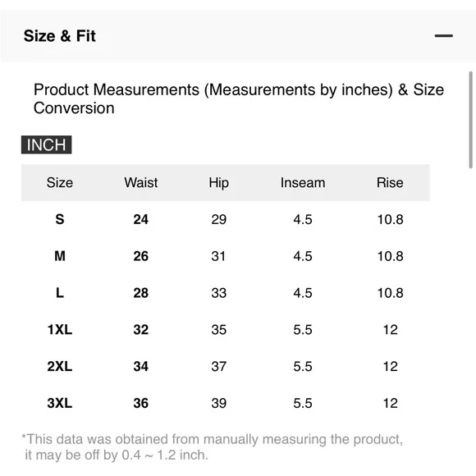Select the L size row label
Viewport: 476px width, 476px height.
[x=60, y=293]
